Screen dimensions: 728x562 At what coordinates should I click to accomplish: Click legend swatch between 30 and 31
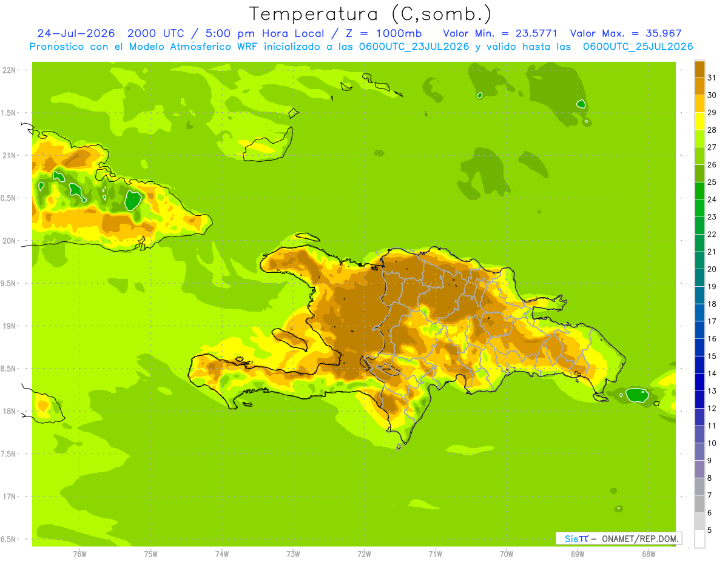pos(700,86)
